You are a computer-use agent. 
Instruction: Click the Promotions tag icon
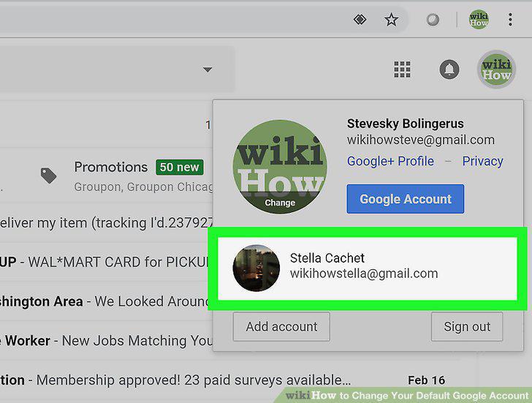click(x=48, y=176)
